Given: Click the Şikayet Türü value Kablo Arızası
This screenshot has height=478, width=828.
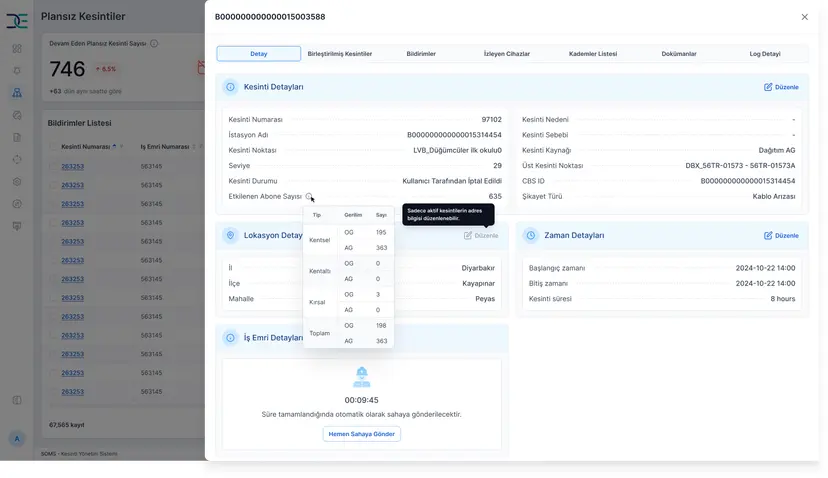Looking at the screenshot, I should coord(774,196).
